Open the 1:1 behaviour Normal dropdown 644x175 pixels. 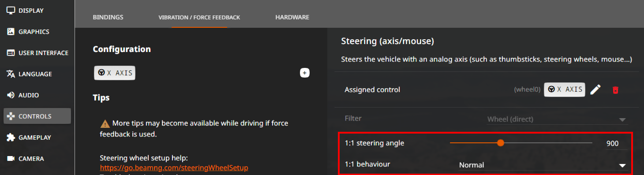542,165
